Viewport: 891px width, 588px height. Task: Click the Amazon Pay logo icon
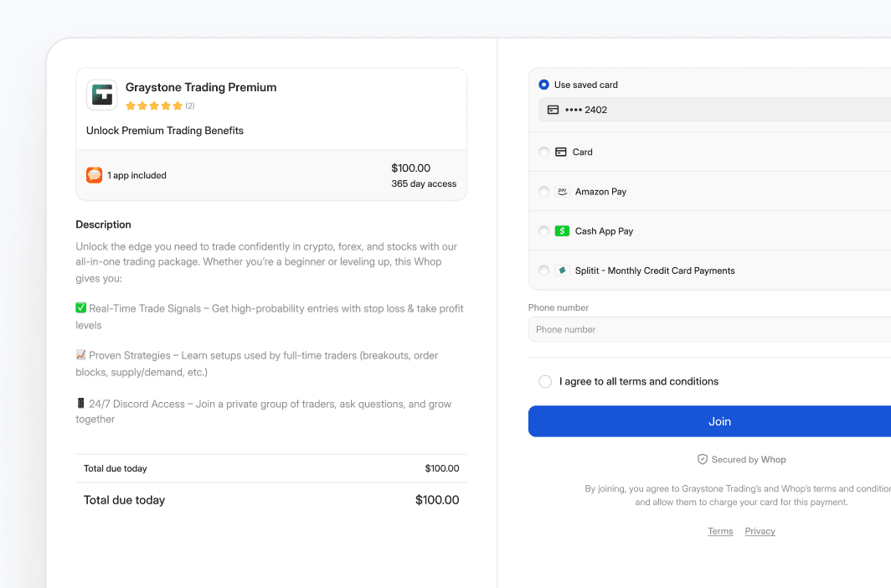561,191
